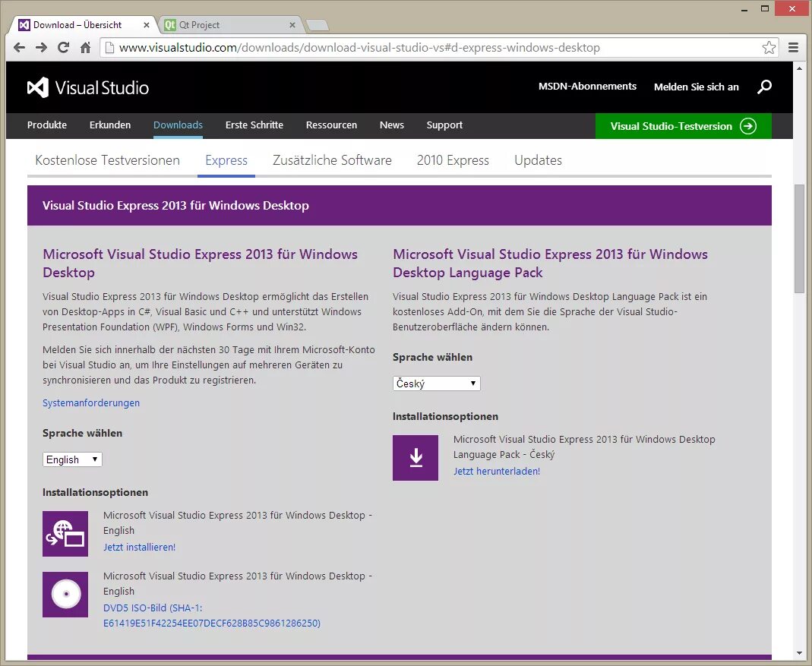812x666 pixels.
Task: Close the Download – Übersicht tab
Action: click(147, 25)
